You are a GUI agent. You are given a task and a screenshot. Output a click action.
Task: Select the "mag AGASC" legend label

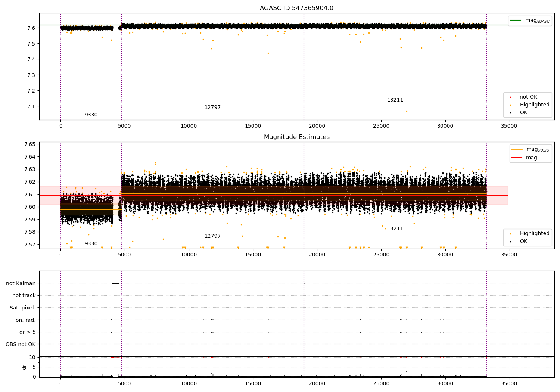pos(537,21)
